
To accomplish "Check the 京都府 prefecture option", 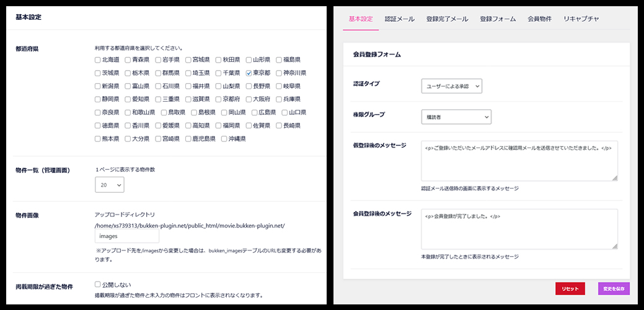I will pos(219,99).
